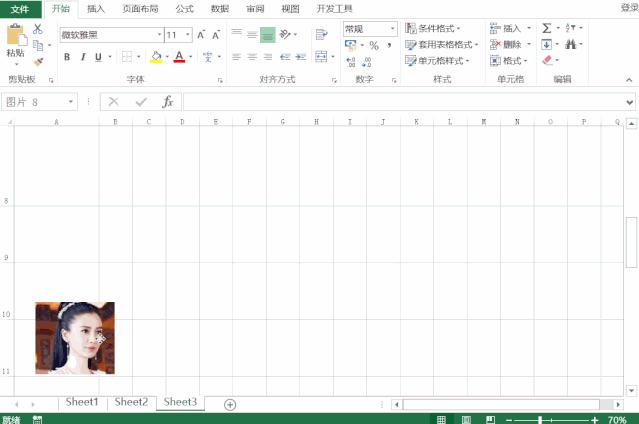Click the Paste clipboard icon
This screenshot has width=639, height=424.
[x=16, y=34]
